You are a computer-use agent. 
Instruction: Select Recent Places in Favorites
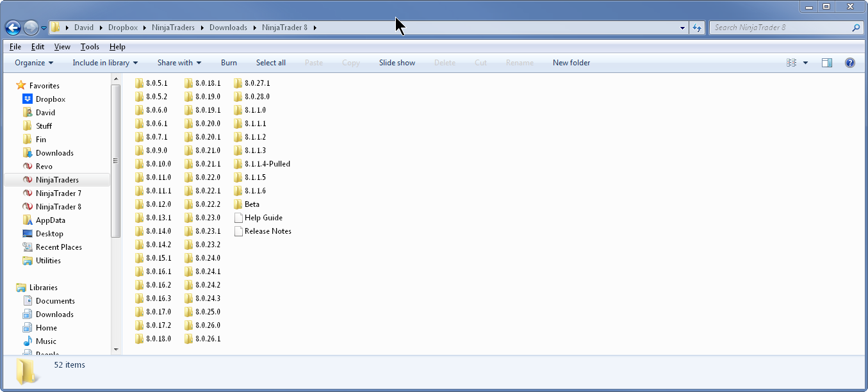[59, 247]
